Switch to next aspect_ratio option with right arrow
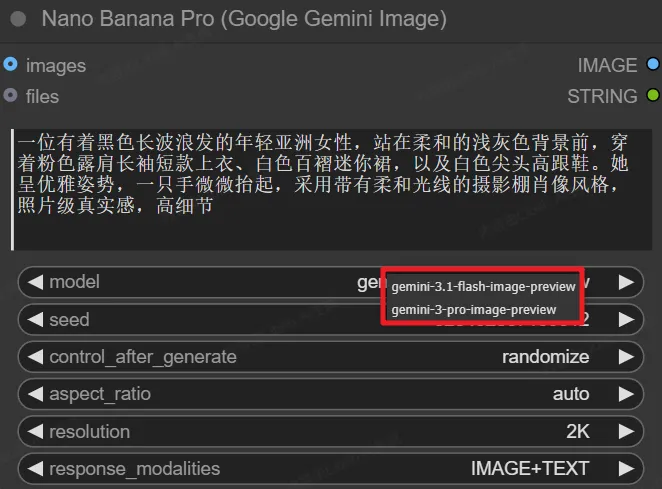662x489 pixels. coord(626,394)
